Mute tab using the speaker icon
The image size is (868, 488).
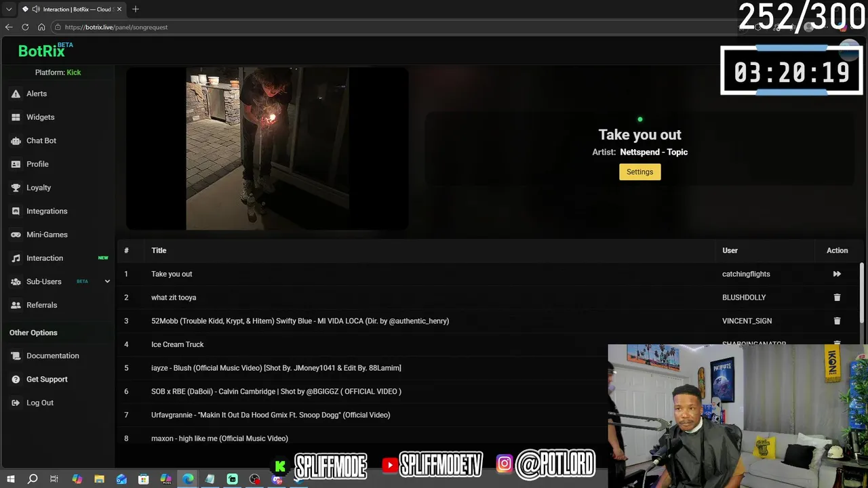pyautogui.click(x=35, y=9)
